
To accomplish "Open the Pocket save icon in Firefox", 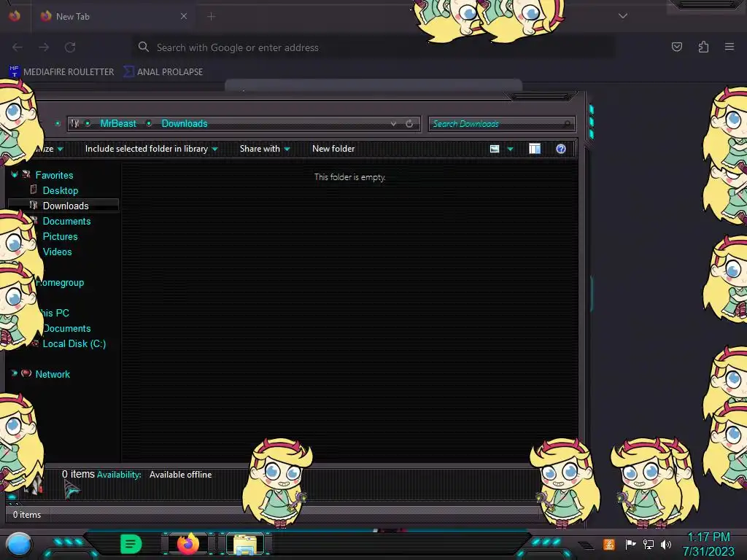I will click(x=676, y=47).
